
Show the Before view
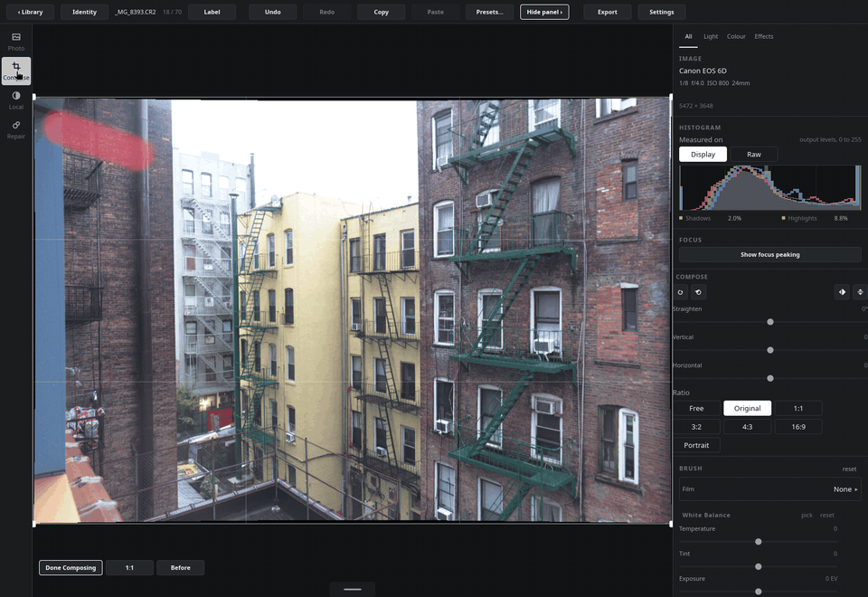[181, 568]
